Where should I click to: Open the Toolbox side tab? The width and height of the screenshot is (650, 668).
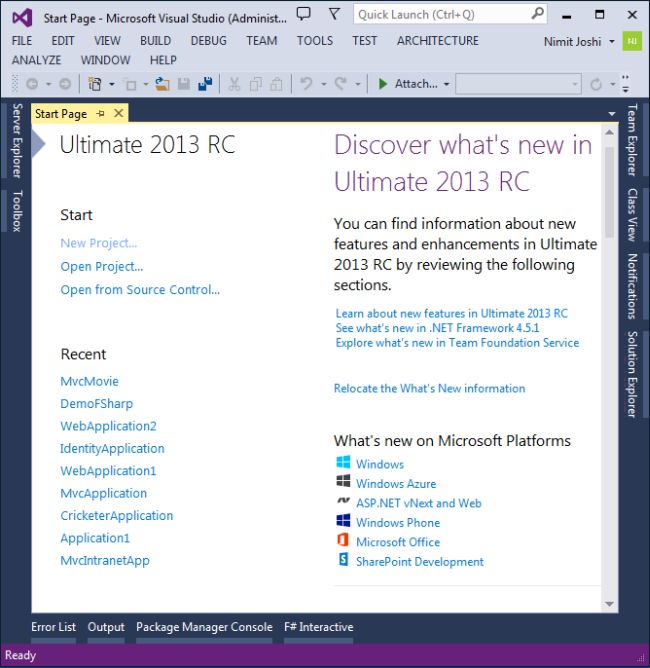click(x=16, y=211)
